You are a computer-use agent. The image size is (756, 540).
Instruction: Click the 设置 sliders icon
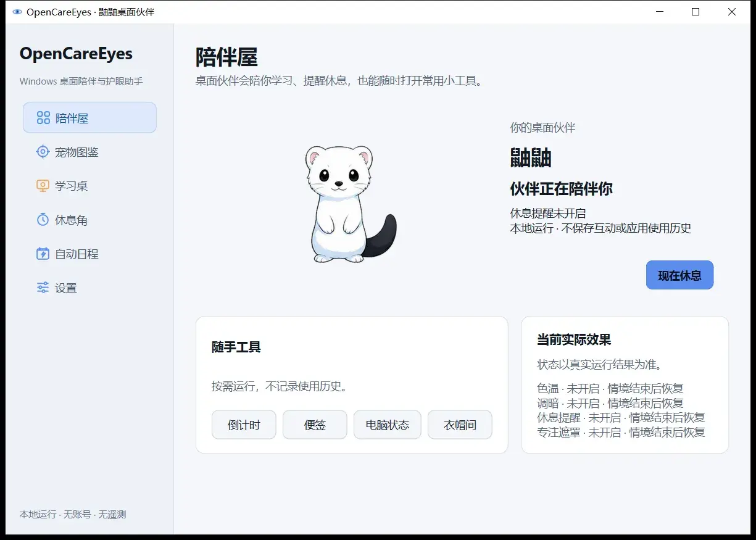[x=43, y=288]
